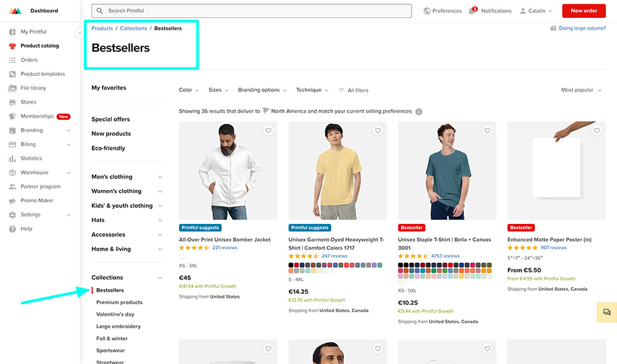
Task: Select Valentine's day collection
Action: [x=115, y=315]
